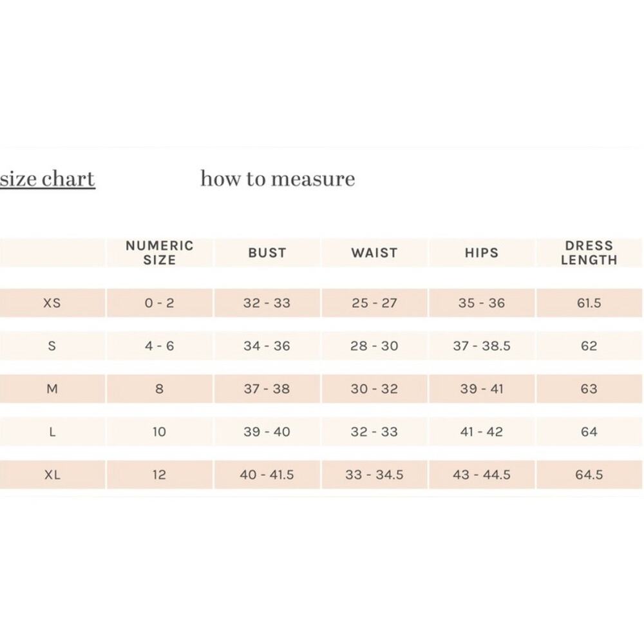This screenshot has height=644, width=644.
Task: Click the XS dress length 61.5
Action: (589, 303)
